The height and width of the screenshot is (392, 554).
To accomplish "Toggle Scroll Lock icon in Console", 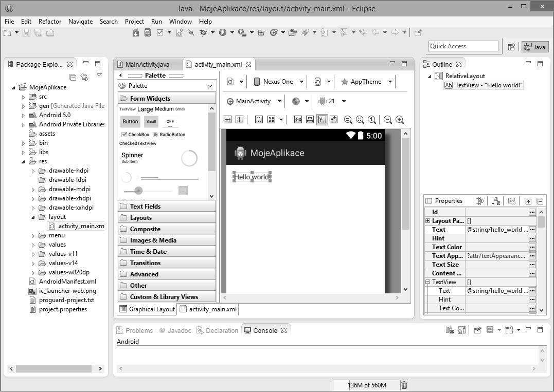I will 461,330.
